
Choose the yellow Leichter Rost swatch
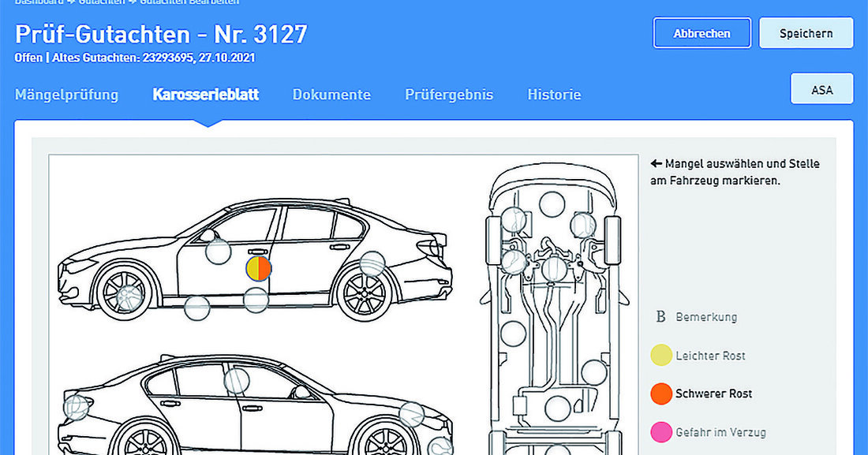coord(661,356)
